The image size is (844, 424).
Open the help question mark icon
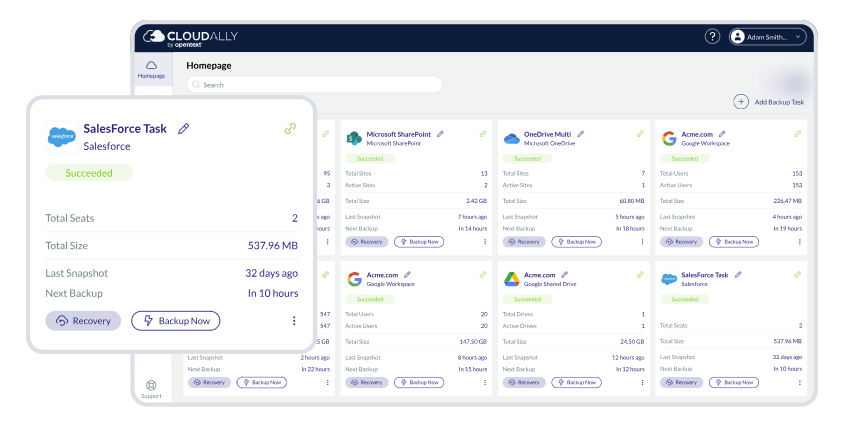pyautogui.click(x=712, y=37)
